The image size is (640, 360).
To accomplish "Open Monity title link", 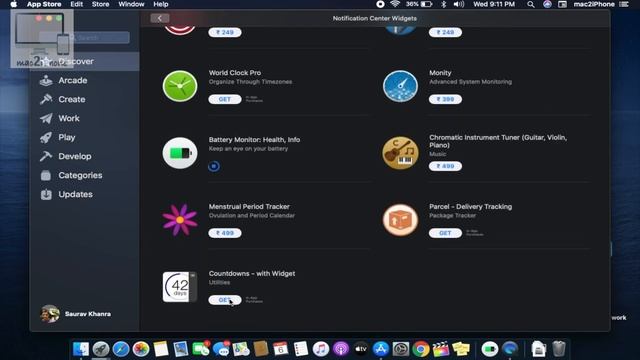I will [440, 73].
